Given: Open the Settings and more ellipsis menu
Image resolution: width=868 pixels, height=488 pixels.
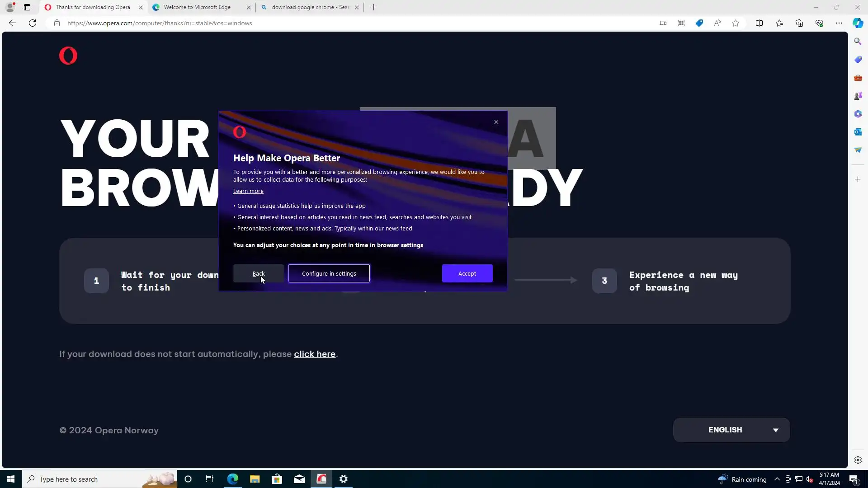Looking at the screenshot, I should click(x=839, y=23).
